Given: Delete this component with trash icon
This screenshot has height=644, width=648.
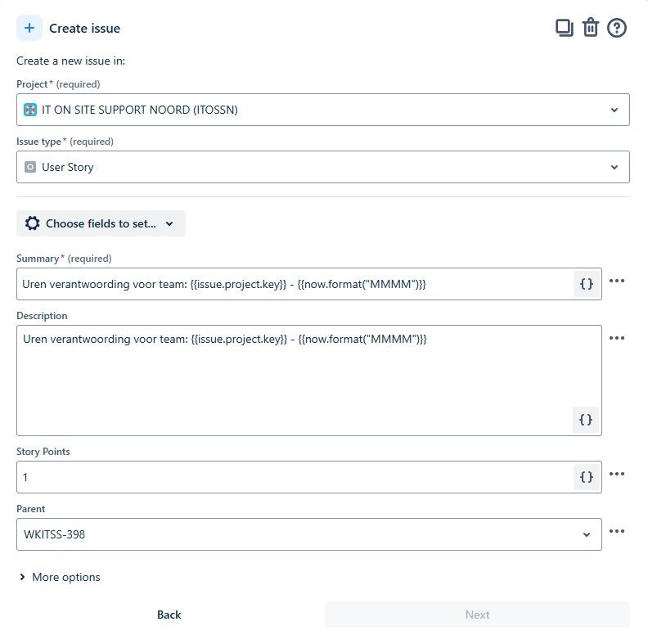Looking at the screenshot, I should [x=591, y=28].
